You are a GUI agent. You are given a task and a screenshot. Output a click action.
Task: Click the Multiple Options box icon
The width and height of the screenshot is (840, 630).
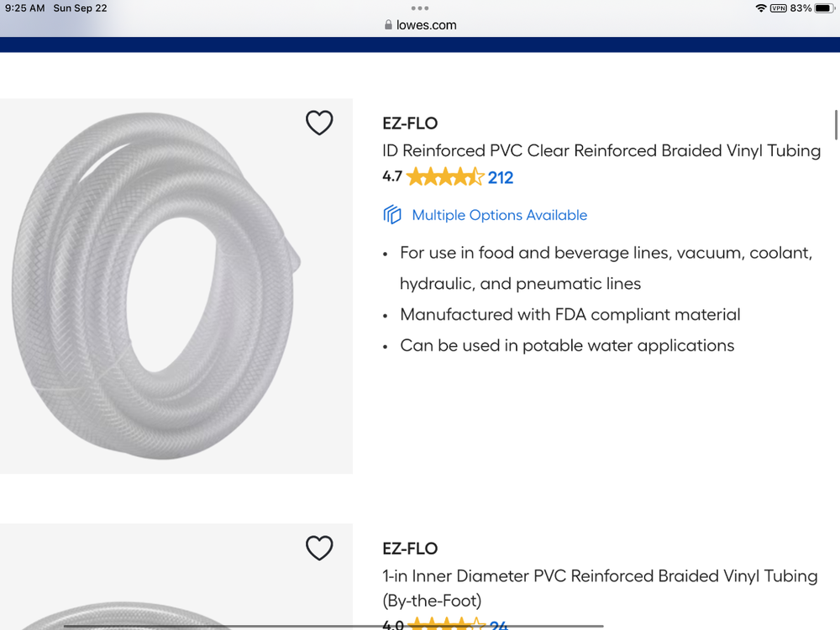pyautogui.click(x=392, y=215)
